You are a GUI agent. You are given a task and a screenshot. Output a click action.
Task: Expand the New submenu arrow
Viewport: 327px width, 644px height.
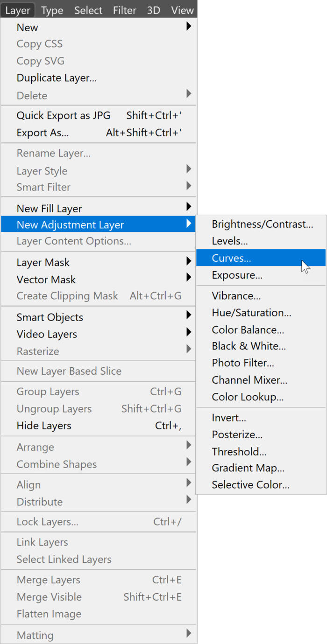tap(189, 27)
